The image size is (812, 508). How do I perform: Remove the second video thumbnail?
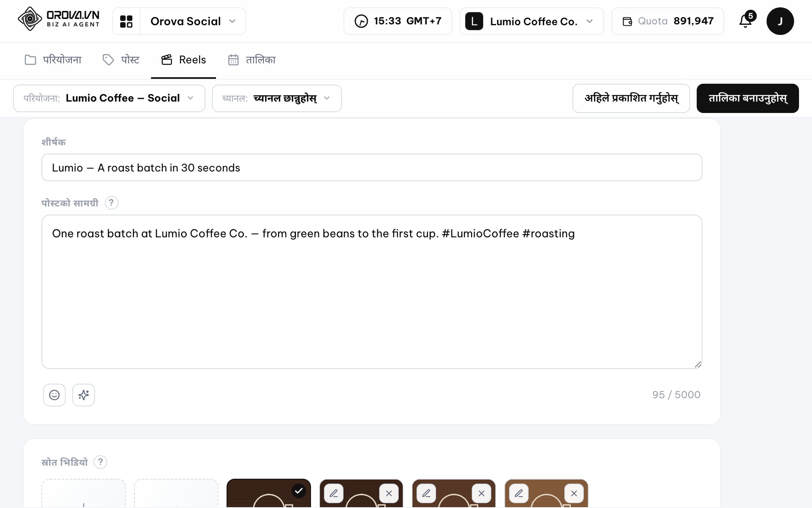click(x=389, y=493)
